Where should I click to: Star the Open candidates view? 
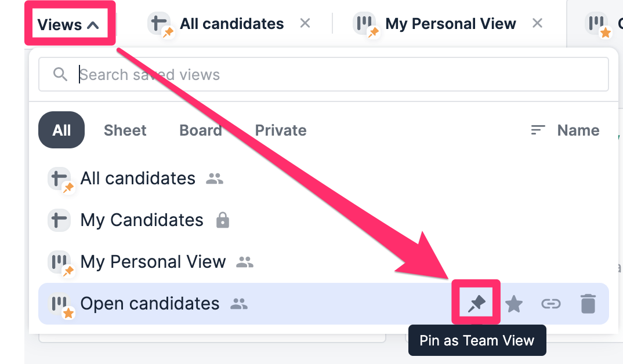[513, 303]
